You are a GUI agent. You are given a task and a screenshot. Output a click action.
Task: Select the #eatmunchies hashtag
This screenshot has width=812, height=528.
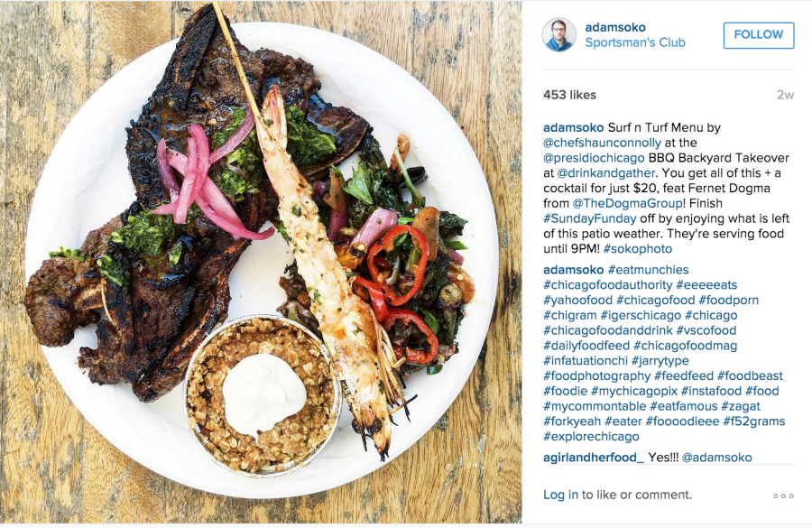pyautogui.click(x=649, y=270)
